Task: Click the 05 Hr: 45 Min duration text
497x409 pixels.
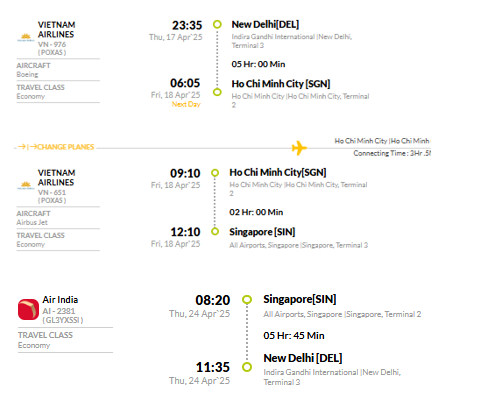Action: coord(294,335)
